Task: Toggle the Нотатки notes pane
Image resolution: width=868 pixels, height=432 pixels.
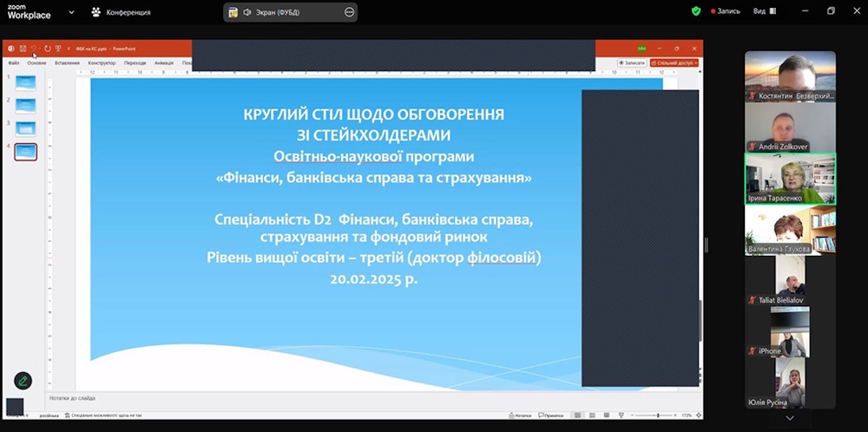Action: pos(519,416)
